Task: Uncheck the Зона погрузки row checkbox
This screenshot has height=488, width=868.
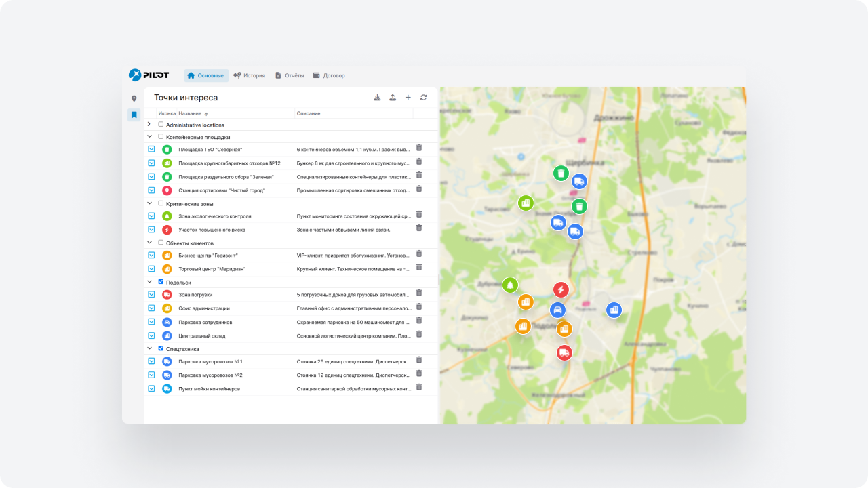Action: pyautogui.click(x=152, y=295)
